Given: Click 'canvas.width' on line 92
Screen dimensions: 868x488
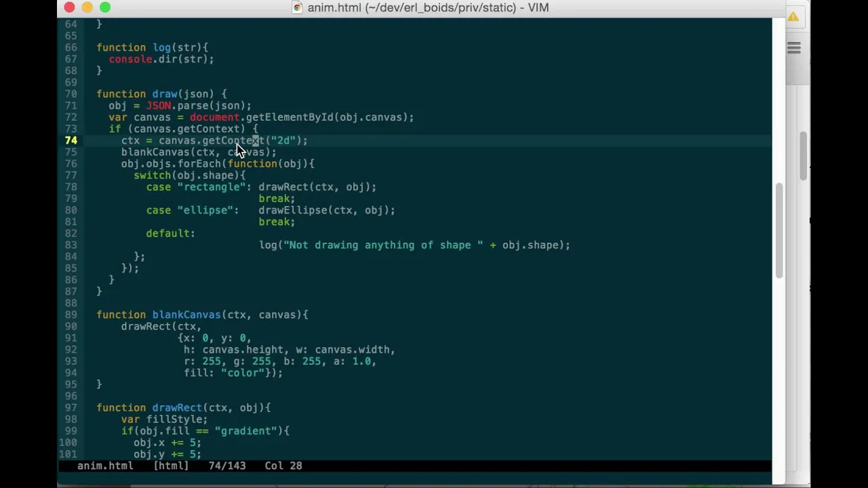Looking at the screenshot, I should pyautogui.click(x=352, y=350).
